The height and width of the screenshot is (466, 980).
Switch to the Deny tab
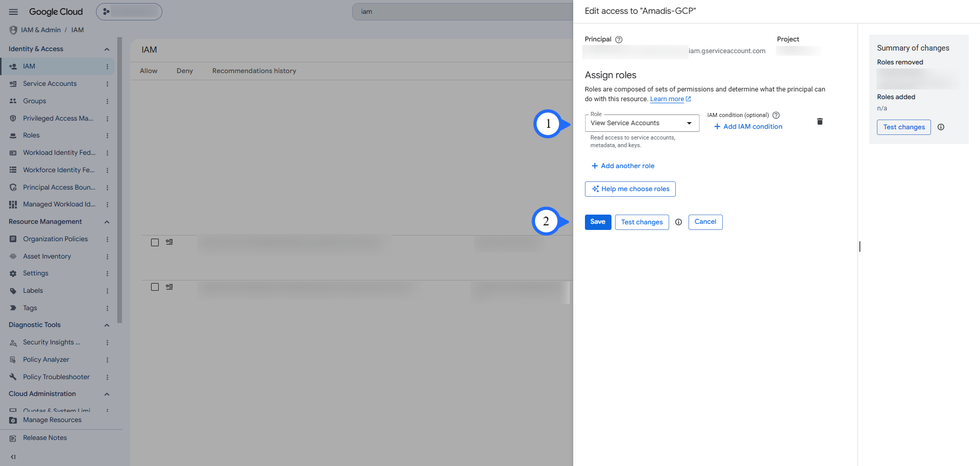(x=185, y=71)
